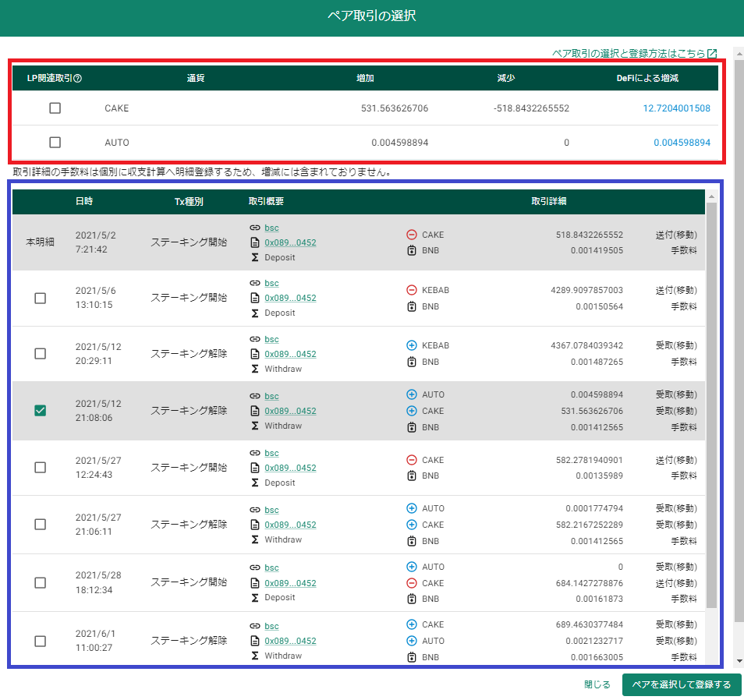Open bsc link in 2021/6/1 row
Viewport: 744px width, 700px height.
[x=271, y=627]
